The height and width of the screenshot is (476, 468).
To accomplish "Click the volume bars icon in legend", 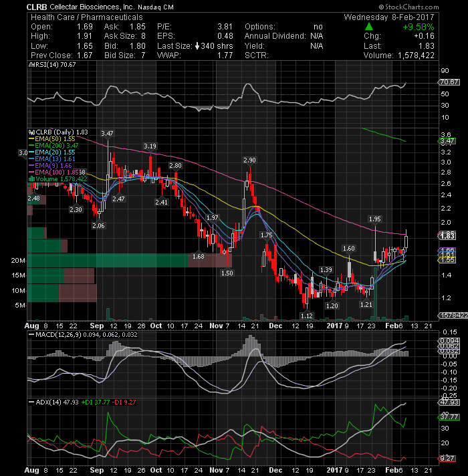I will click(x=31, y=178).
